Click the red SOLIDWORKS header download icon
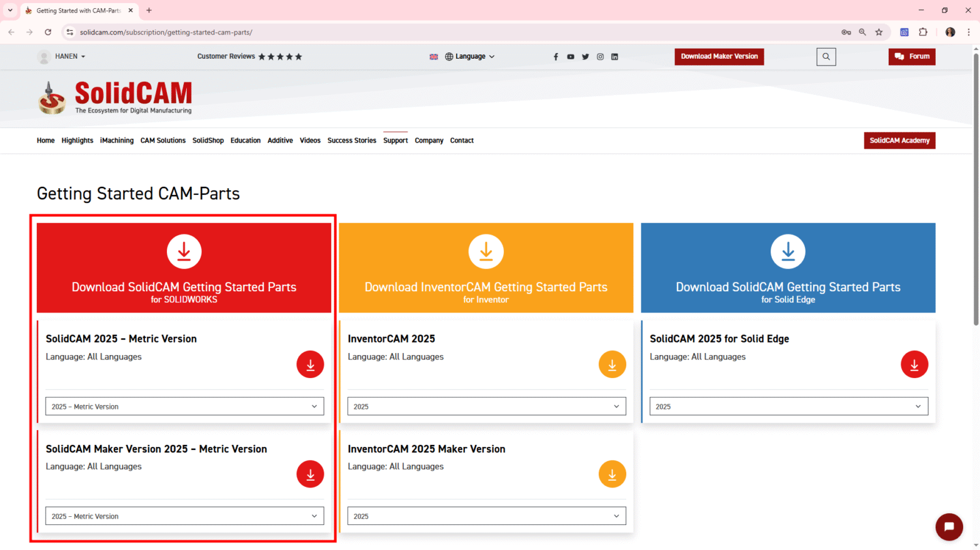Viewport: 980px width, 550px height. click(184, 251)
